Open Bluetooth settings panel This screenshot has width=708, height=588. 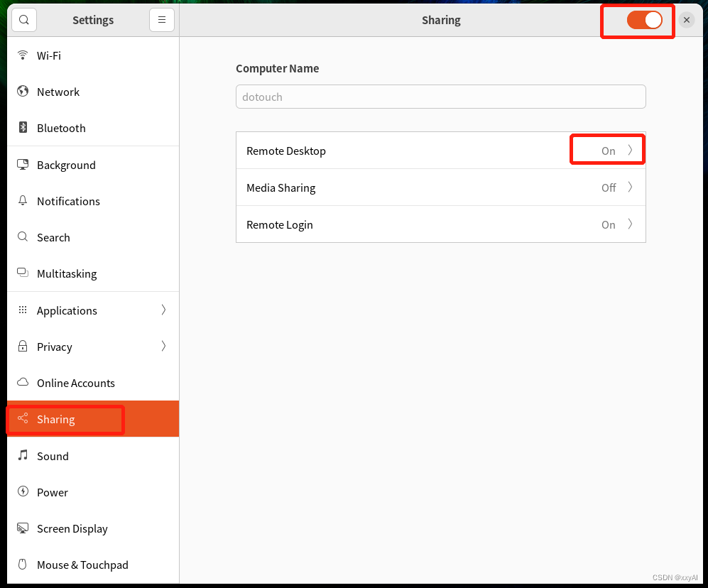coord(93,128)
